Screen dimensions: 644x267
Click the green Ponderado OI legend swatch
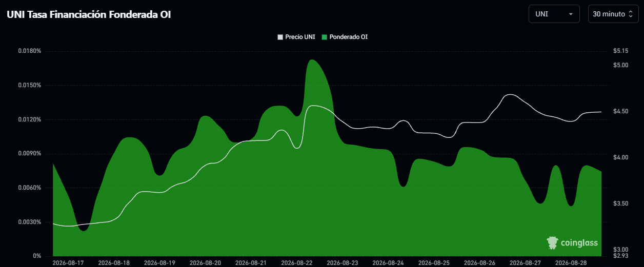(325, 37)
